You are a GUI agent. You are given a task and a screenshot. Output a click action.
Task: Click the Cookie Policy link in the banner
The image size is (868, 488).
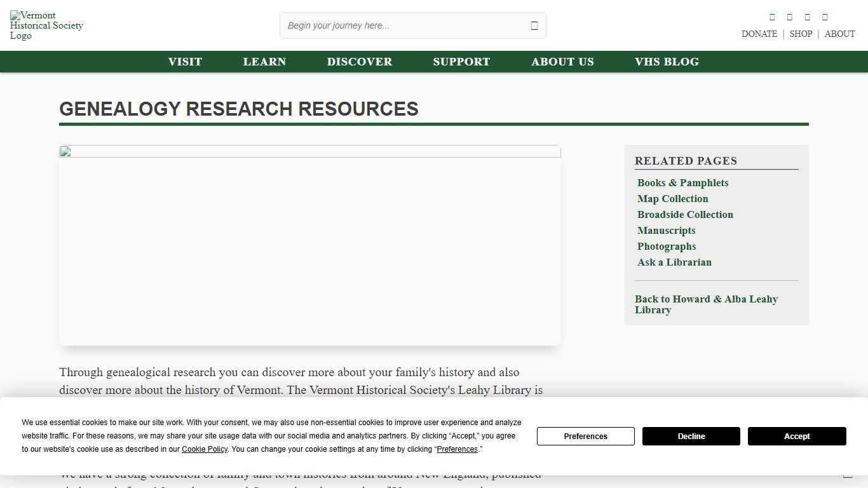pos(205,449)
